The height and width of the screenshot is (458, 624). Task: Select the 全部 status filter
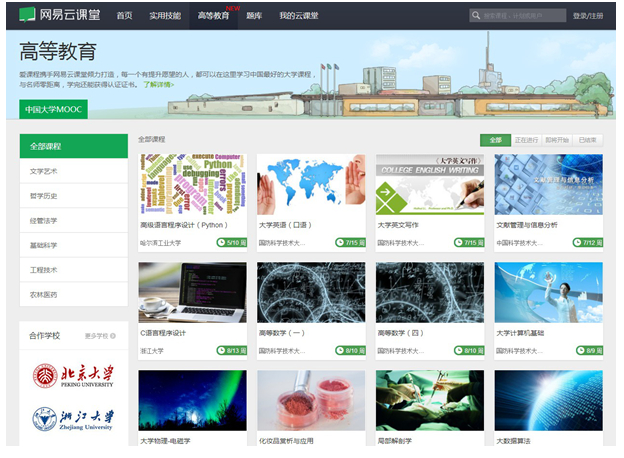click(x=495, y=140)
